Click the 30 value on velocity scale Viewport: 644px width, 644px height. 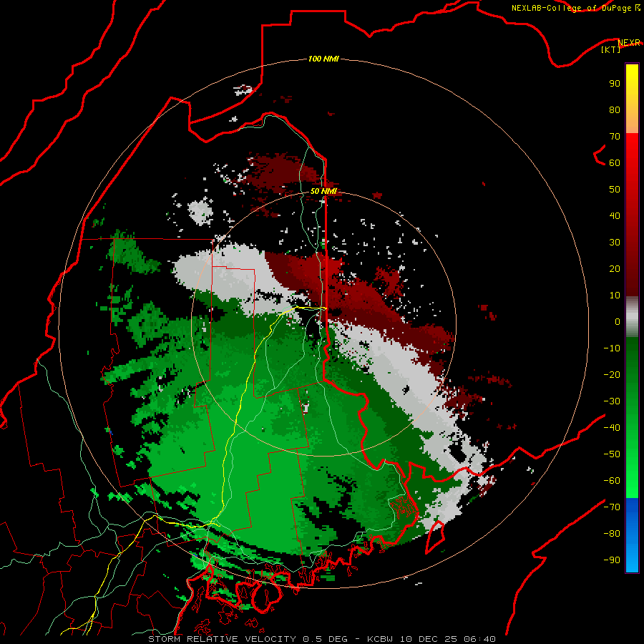(615, 243)
